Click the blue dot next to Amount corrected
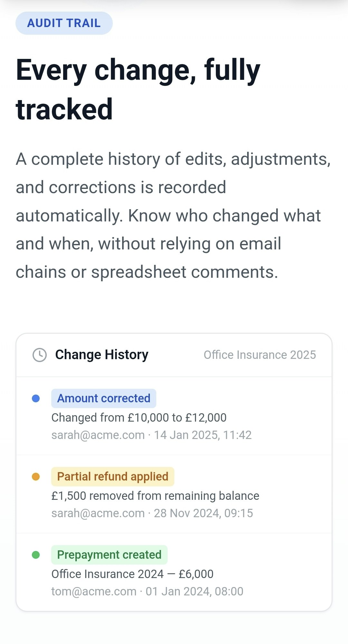348x644 pixels. pos(36,398)
